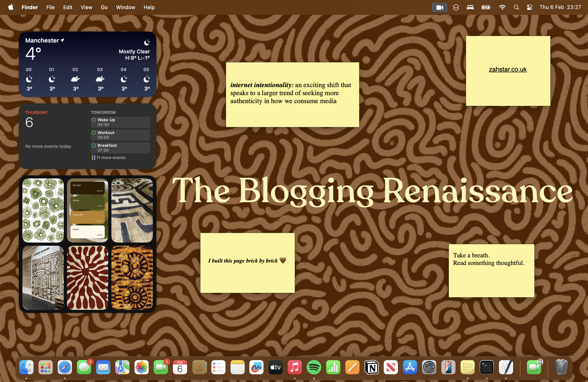588x382 pixels.
Task: Open Freeform app in dock
Action: (x=256, y=367)
